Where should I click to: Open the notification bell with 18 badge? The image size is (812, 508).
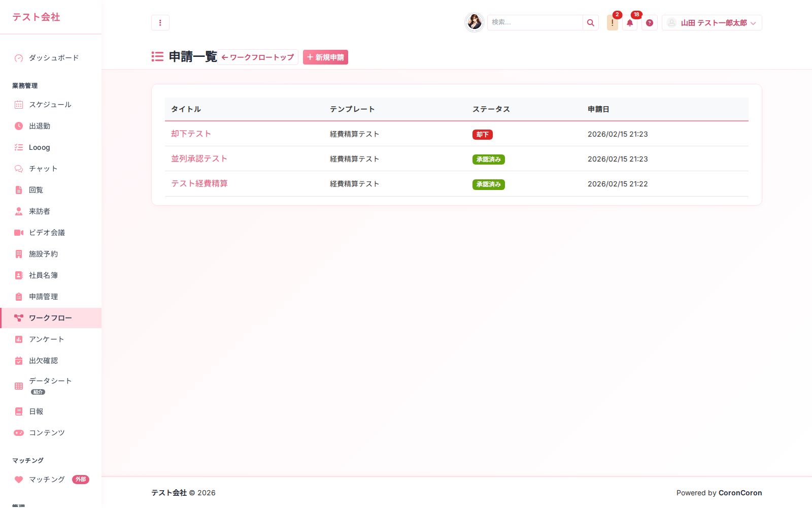(x=630, y=23)
